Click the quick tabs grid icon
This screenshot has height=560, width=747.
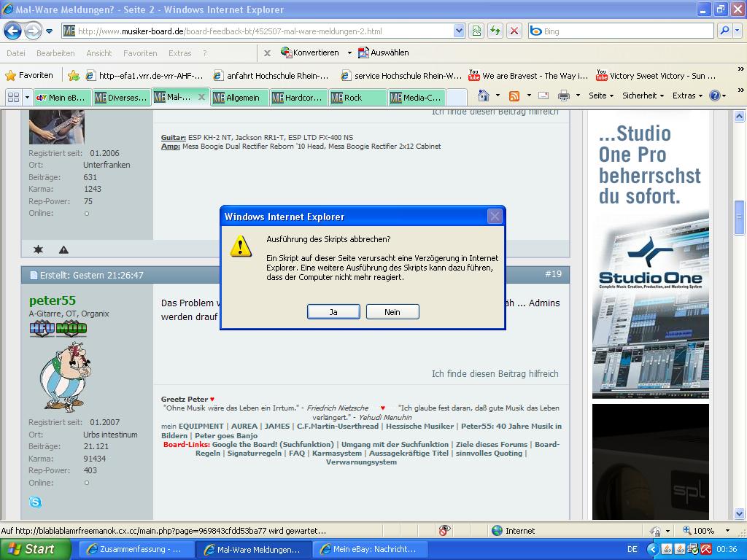point(13,97)
